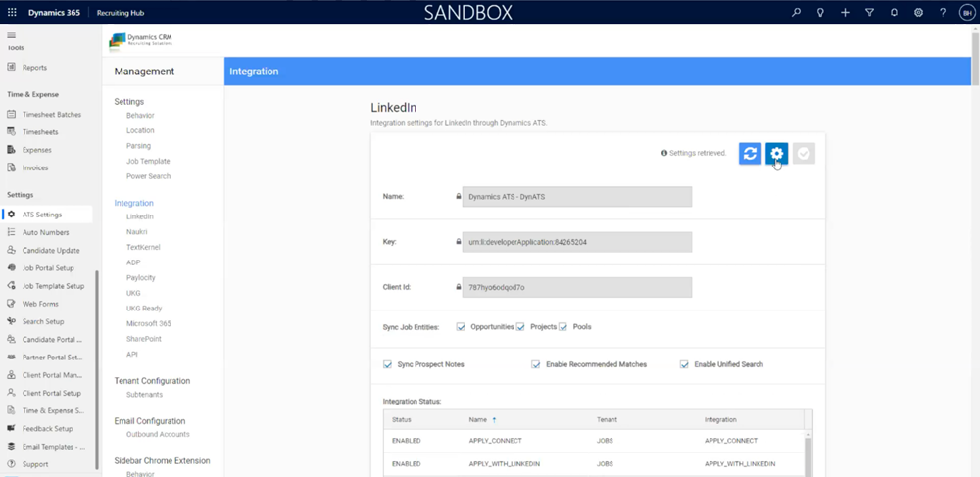The height and width of the screenshot is (477, 980).
Task: Open the SharePoint menu item
Action: tap(144, 339)
